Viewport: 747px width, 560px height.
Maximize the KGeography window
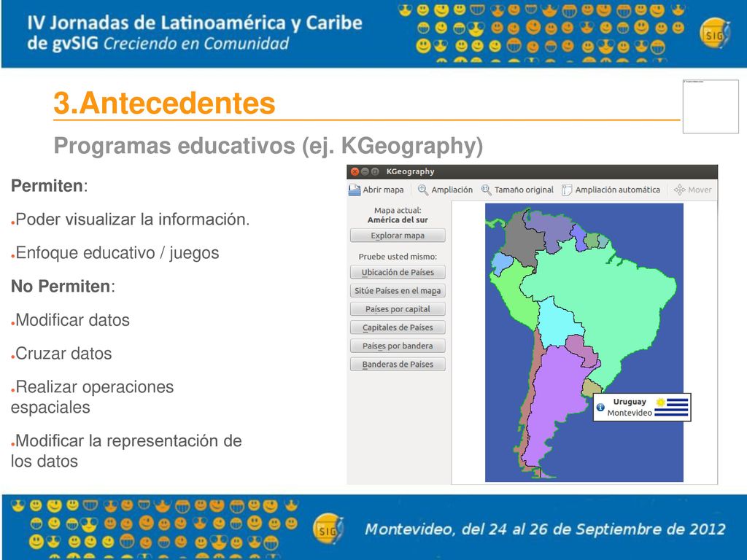375,171
